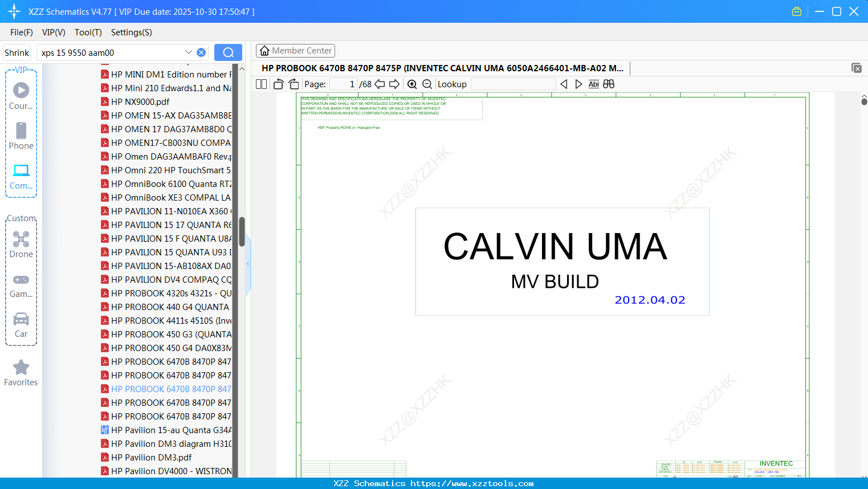Open the Phone schematics category

(x=21, y=136)
